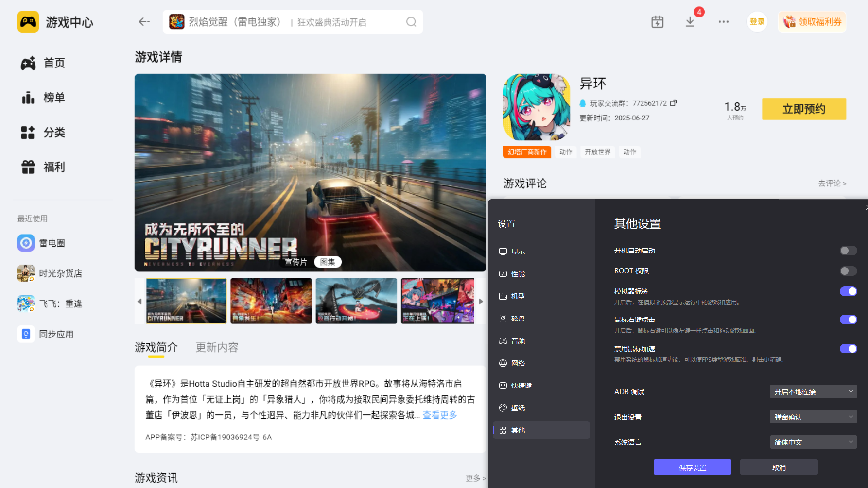Open the 系统语言 selector

[x=813, y=442]
